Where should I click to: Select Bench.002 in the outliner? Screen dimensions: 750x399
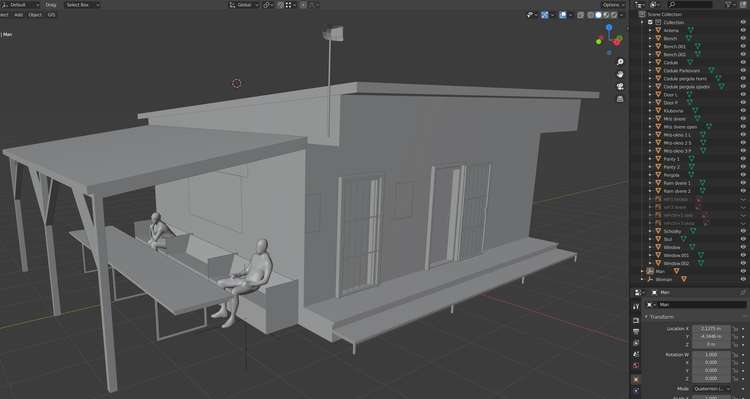674,55
